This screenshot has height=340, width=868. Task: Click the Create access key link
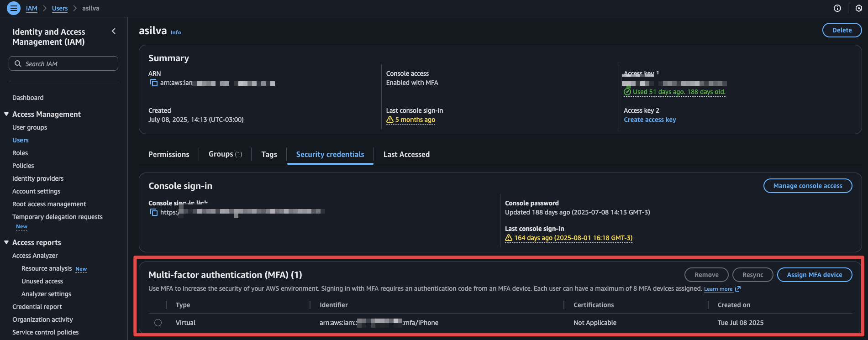tap(650, 120)
